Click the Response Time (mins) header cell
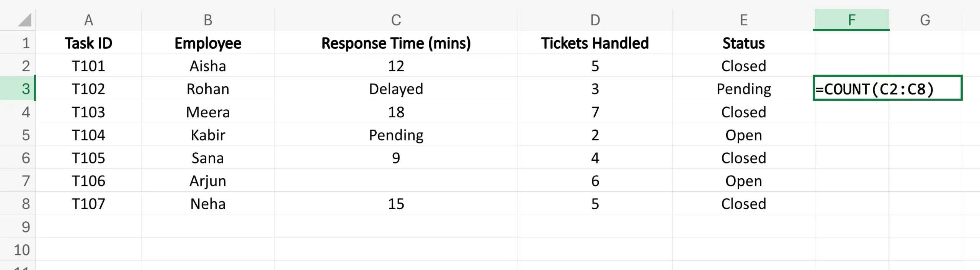The image size is (980, 270). (x=396, y=43)
